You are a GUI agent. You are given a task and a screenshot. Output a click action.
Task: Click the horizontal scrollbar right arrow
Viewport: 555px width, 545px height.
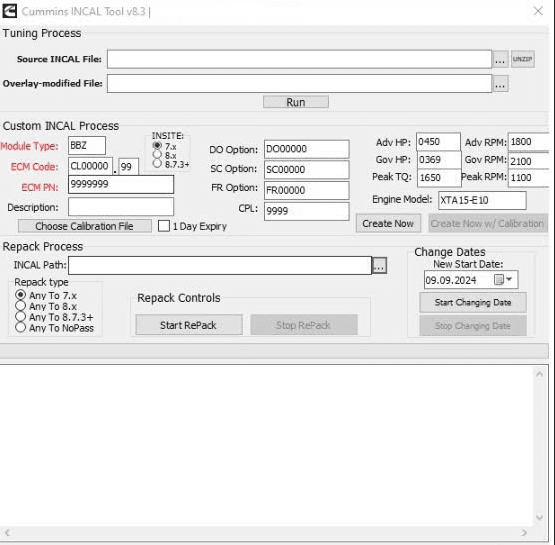click(524, 533)
